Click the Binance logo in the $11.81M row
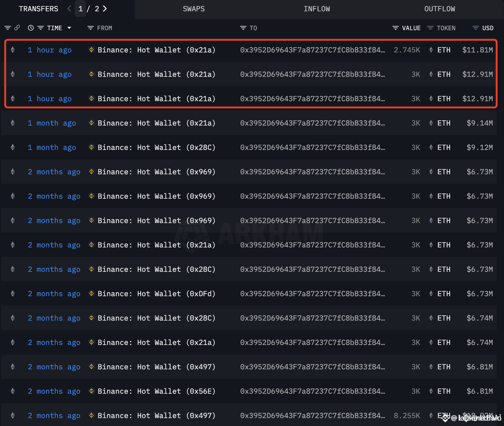Viewport: 504px width, 426px height. 91,50
